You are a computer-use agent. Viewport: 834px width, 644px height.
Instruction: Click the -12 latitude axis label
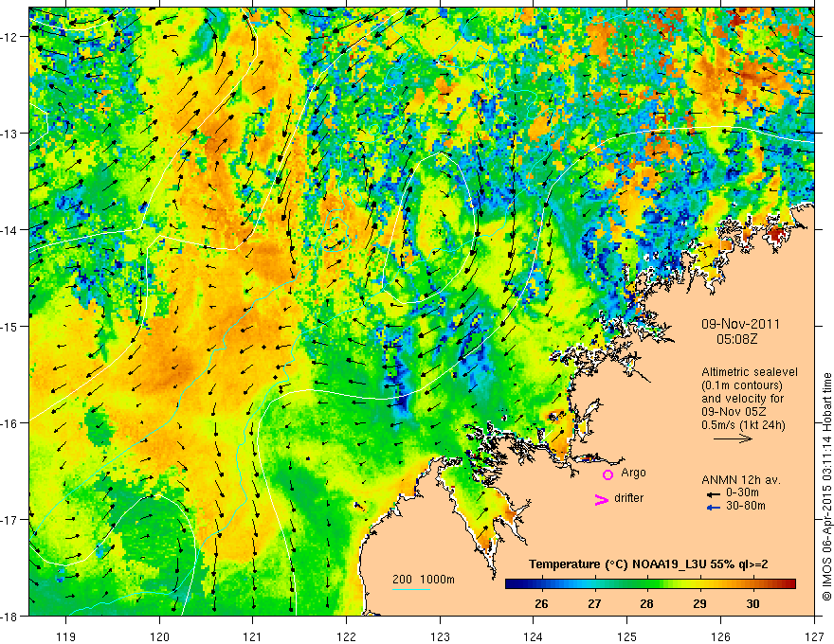point(10,37)
